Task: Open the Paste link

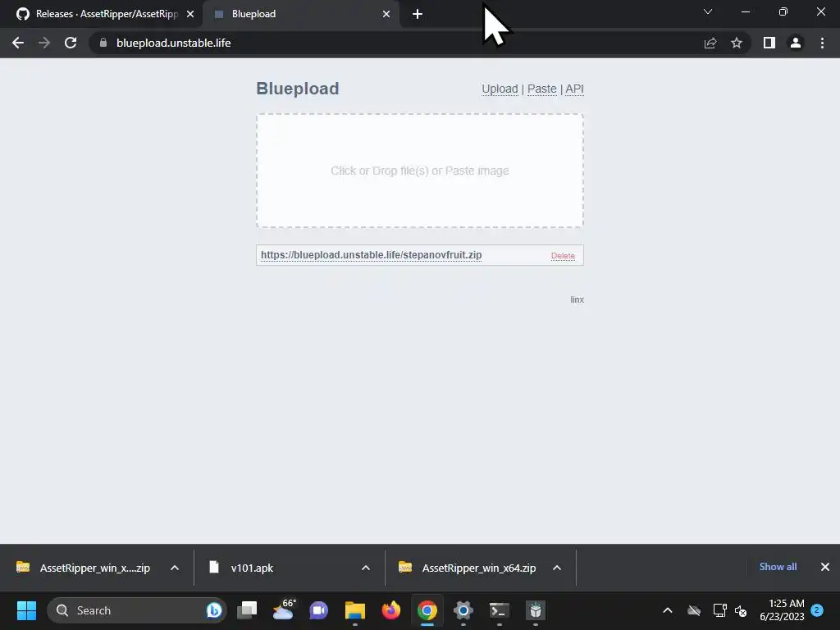Action: (x=542, y=89)
